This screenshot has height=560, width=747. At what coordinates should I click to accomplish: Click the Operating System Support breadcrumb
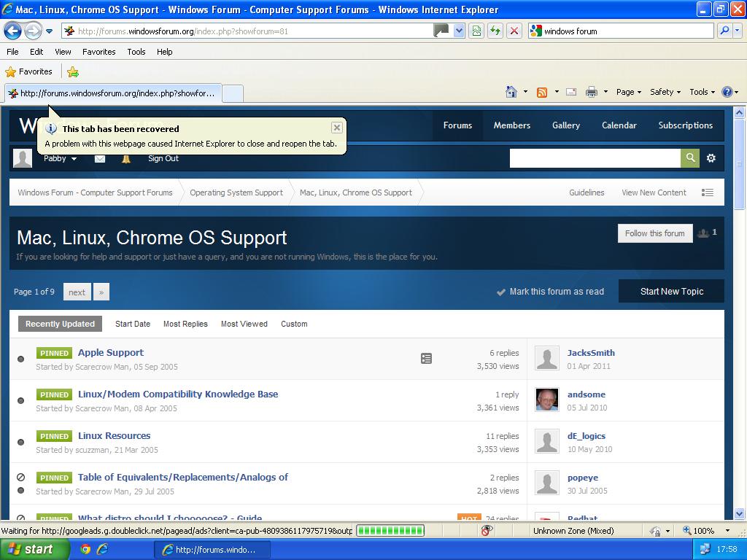236,192
